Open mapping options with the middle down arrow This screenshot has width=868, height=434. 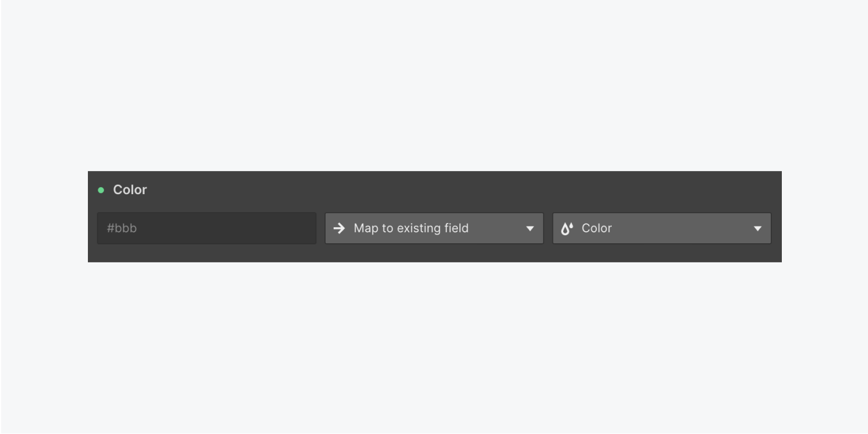pos(530,229)
